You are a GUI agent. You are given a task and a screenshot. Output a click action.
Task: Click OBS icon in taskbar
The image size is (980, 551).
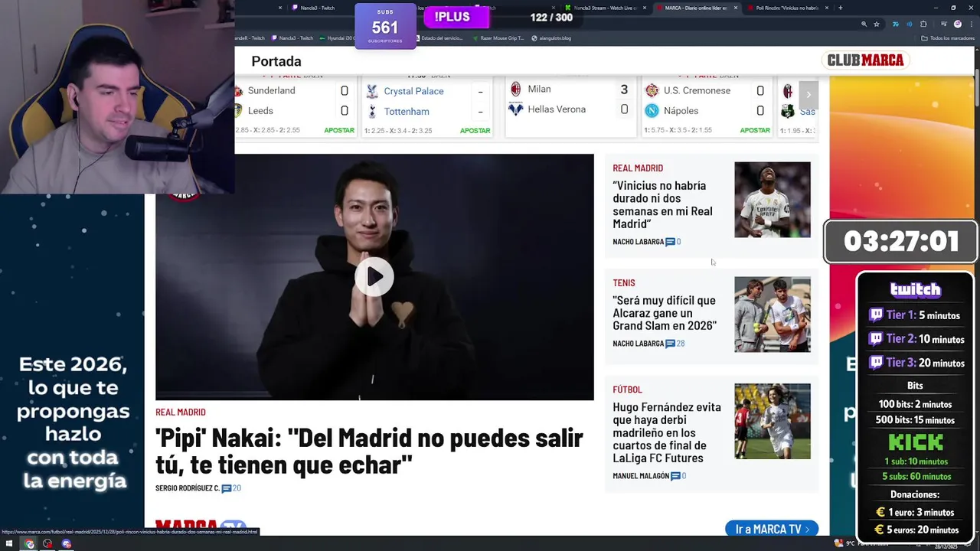[x=47, y=544]
